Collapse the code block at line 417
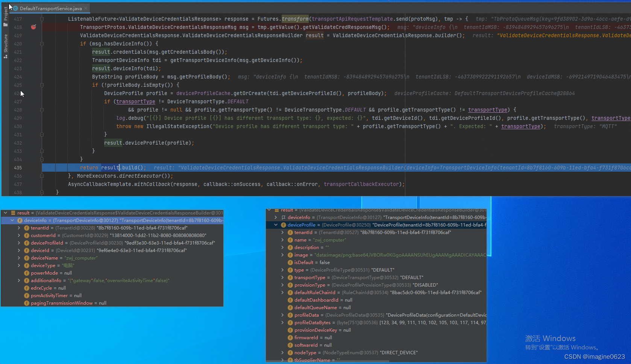 point(42,19)
